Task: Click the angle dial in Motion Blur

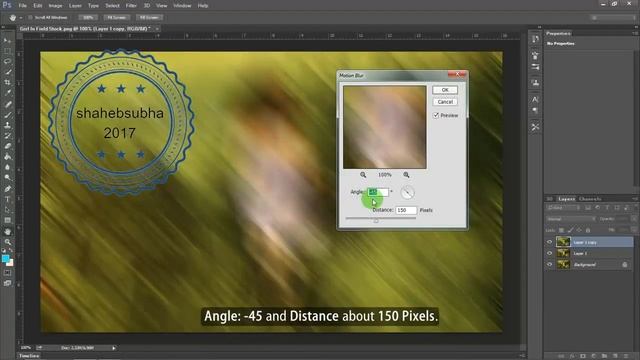Action: [407, 192]
